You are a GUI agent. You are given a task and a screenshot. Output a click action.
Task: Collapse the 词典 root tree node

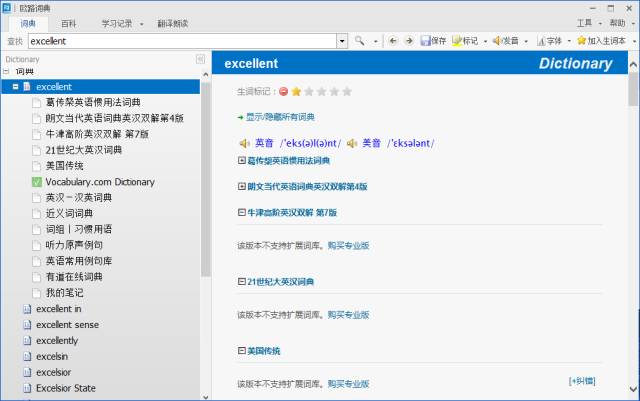point(6,71)
